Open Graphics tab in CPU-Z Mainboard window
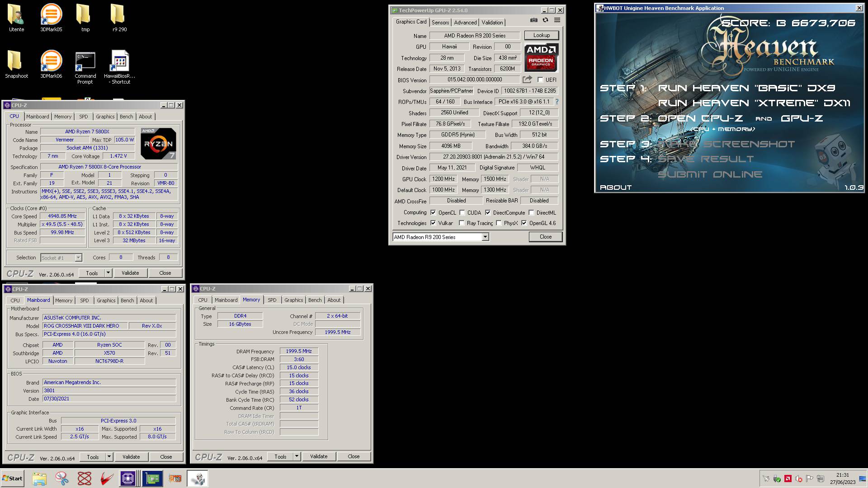 (106, 300)
